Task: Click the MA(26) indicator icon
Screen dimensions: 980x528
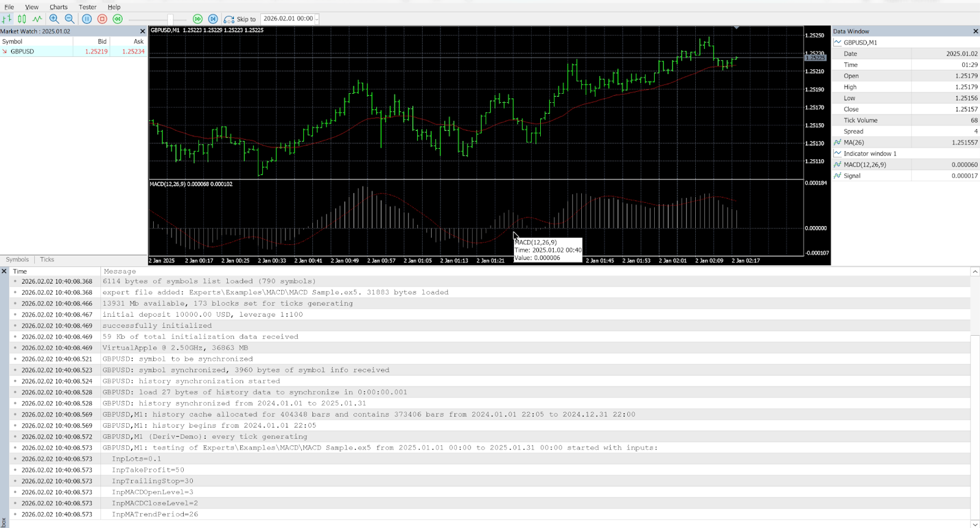Action: point(837,142)
